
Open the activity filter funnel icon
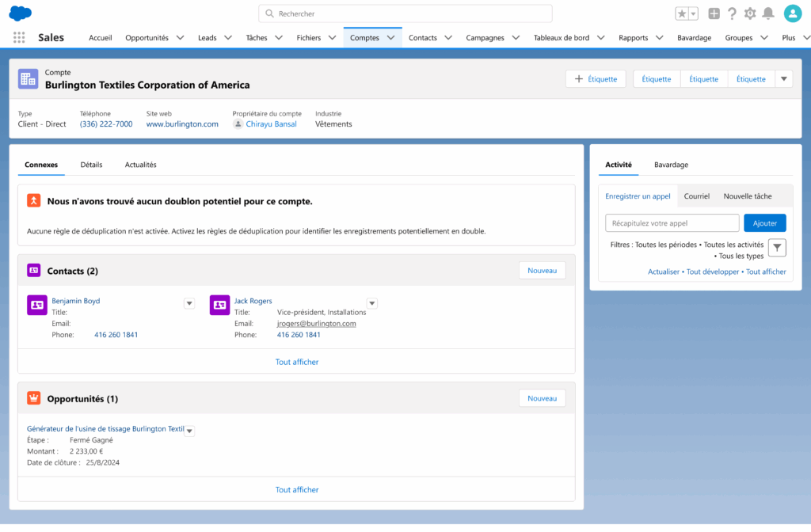click(777, 248)
